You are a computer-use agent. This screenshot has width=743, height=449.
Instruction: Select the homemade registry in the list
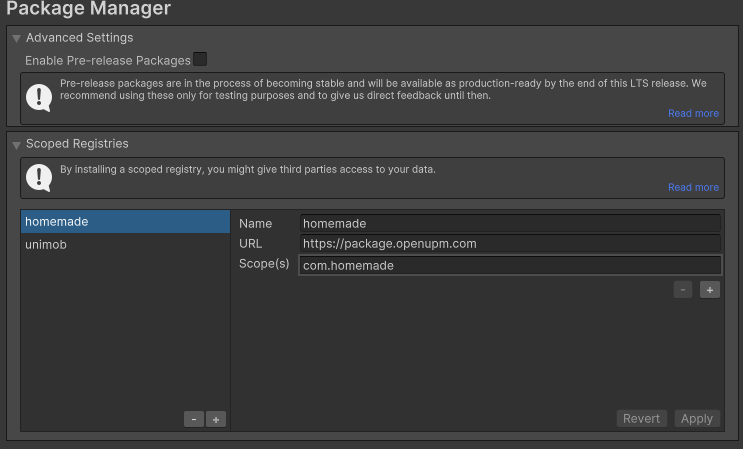tap(125, 222)
